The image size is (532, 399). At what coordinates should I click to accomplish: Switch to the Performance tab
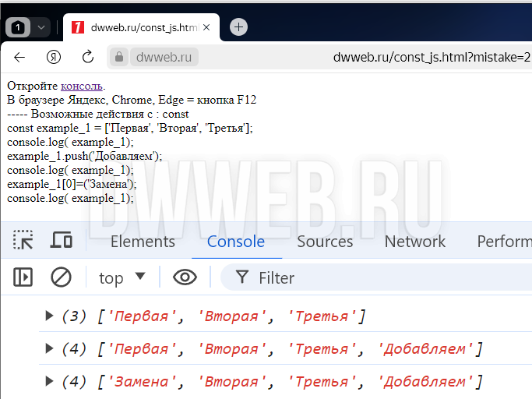(504, 242)
